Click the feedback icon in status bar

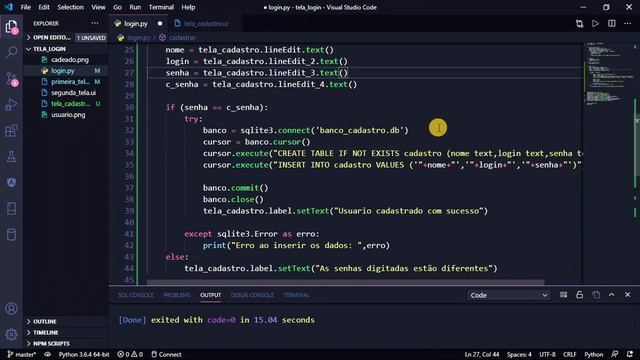coord(615,354)
